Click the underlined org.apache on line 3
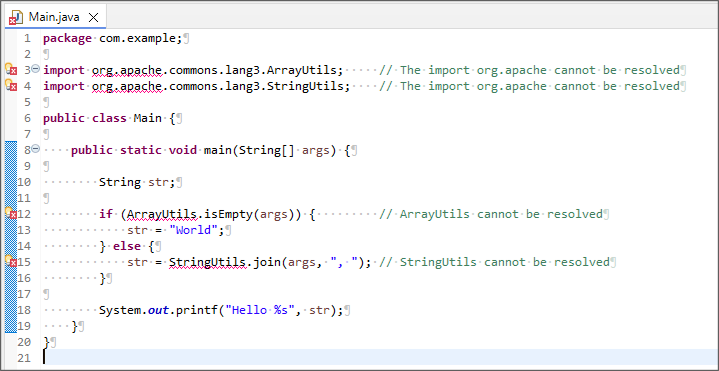This screenshot has width=719, height=371. point(127,71)
